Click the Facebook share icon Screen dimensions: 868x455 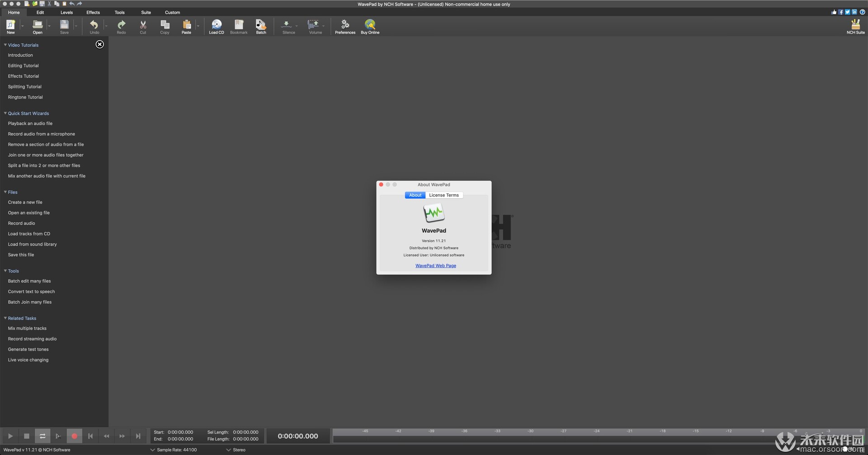click(841, 12)
